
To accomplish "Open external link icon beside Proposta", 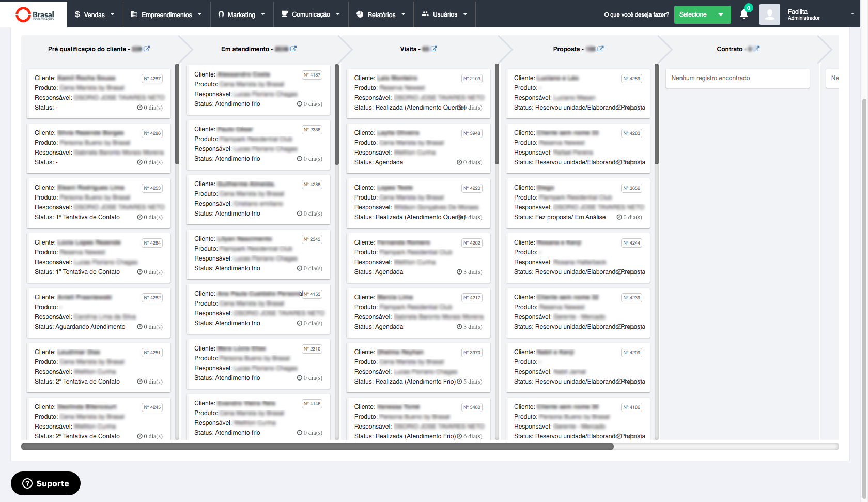I will (x=600, y=49).
